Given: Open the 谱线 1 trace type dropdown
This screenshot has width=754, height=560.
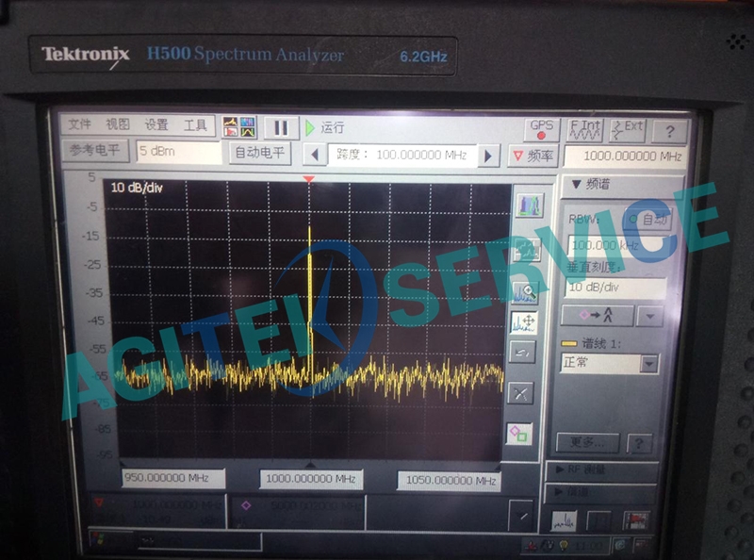Looking at the screenshot, I should [x=649, y=364].
